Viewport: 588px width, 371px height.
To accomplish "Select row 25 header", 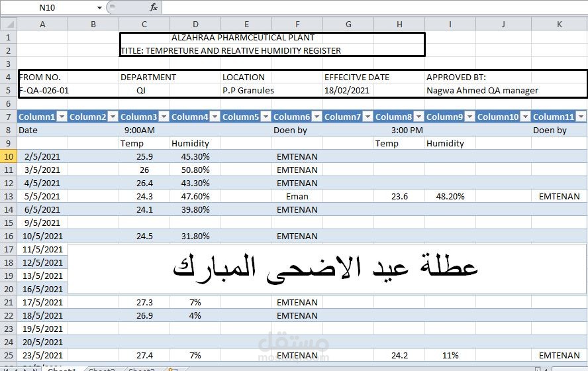I will coord(8,355).
